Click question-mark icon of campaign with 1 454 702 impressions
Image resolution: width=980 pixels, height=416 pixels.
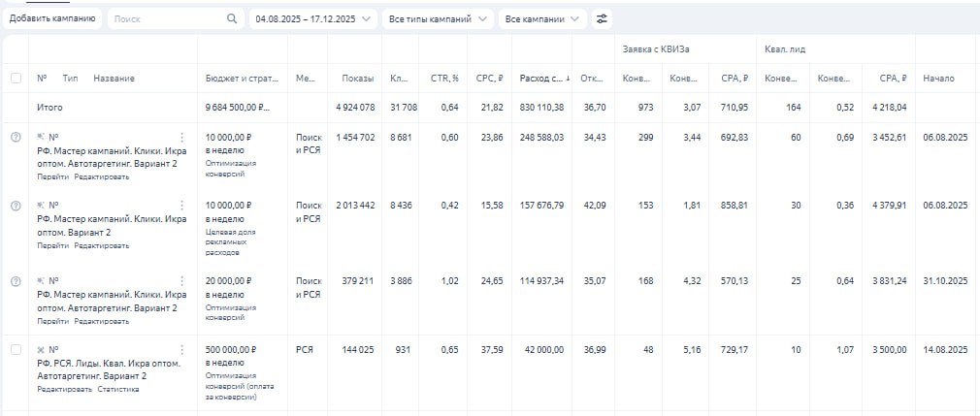(x=16, y=138)
